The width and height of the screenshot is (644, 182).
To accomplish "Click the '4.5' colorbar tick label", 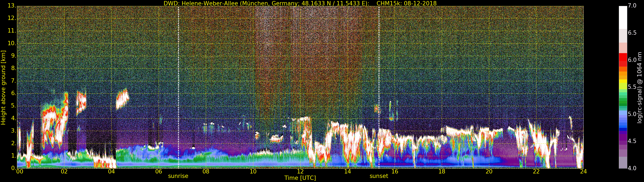I will click(632, 141).
